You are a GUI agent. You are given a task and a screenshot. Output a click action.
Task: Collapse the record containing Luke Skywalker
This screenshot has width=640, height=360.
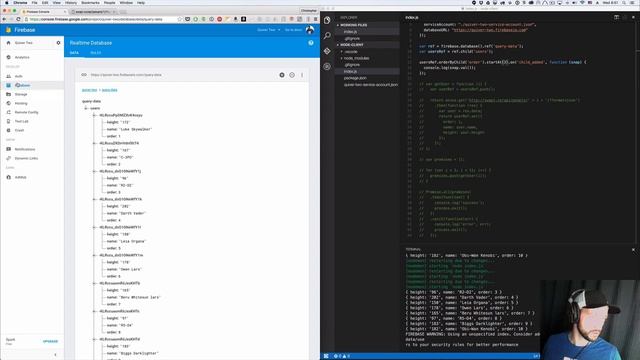click(94, 115)
